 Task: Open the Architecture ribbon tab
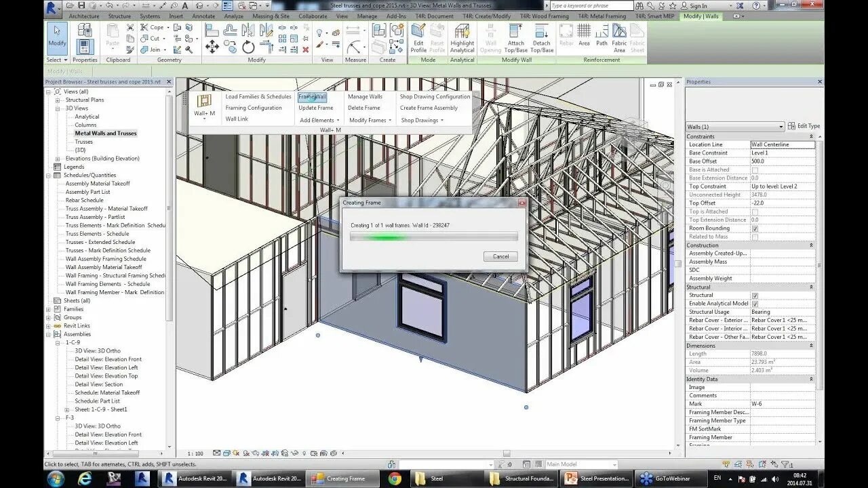(x=84, y=16)
